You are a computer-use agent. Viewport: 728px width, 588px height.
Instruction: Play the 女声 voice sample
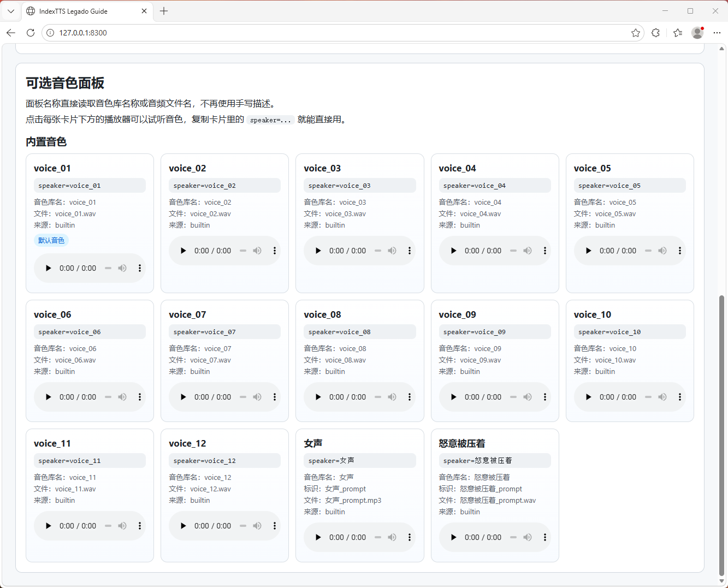point(318,537)
